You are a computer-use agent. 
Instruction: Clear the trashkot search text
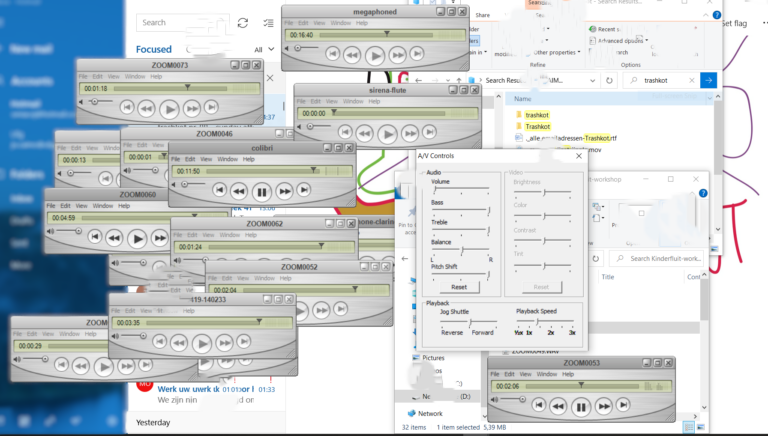click(x=692, y=80)
